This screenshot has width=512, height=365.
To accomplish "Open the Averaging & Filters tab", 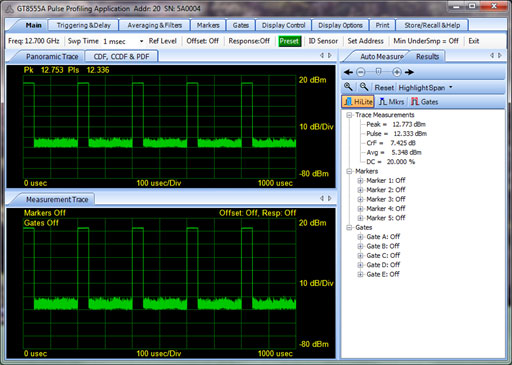I will click(155, 25).
